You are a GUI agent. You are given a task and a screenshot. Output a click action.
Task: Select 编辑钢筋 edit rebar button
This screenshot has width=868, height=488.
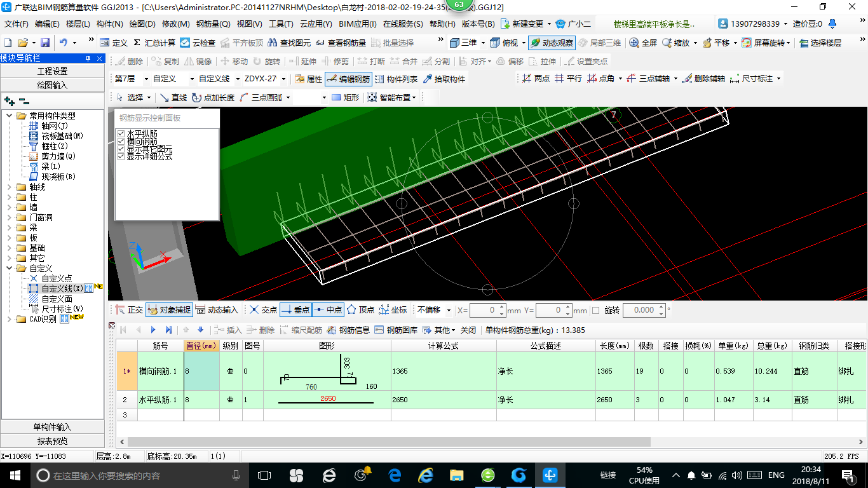[348, 79]
